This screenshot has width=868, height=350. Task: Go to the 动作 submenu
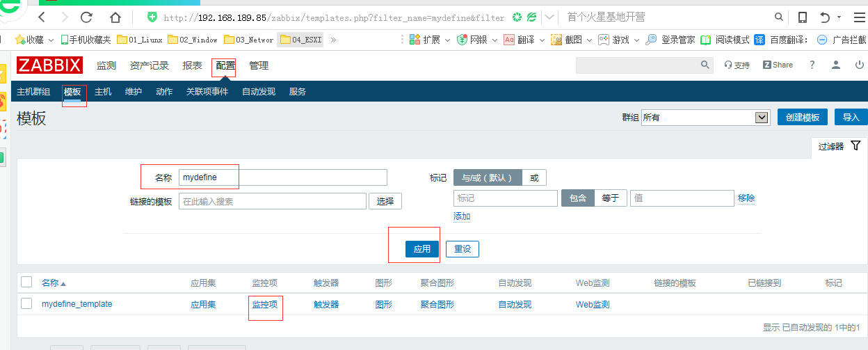tap(164, 92)
